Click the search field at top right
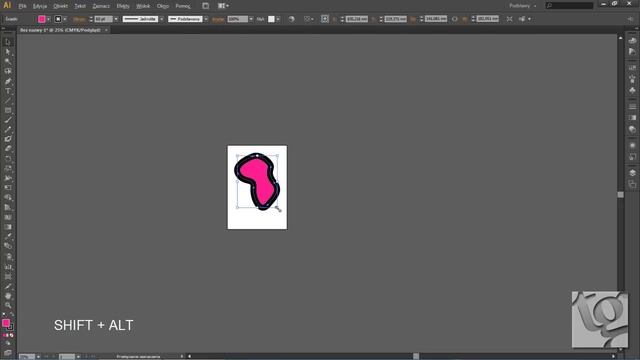 (x=569, y=6)
